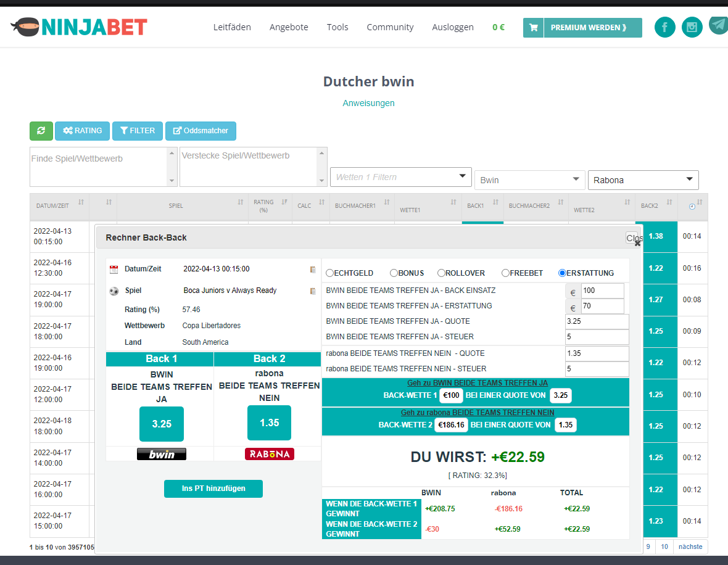728x565 pixels.
Task: Sort by the WETTE2 column arrows
Action: tap(627, 202)
